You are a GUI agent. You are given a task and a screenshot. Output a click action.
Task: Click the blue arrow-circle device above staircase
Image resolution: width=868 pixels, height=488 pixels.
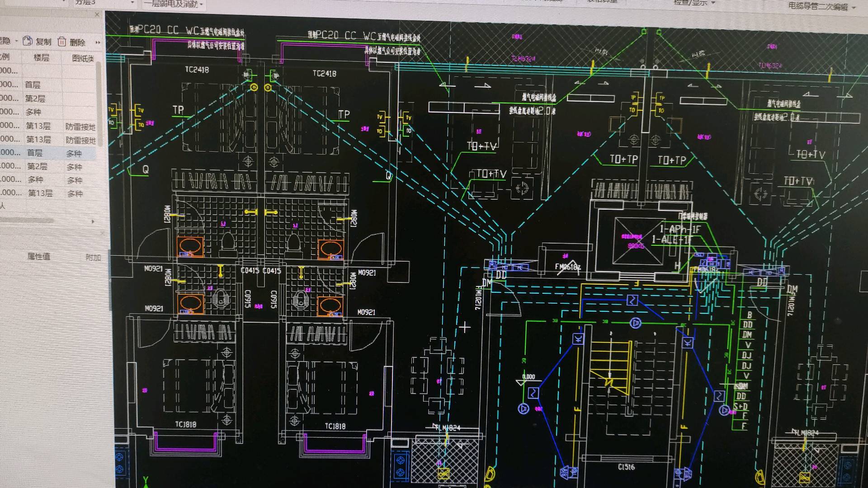click(636, 323)
